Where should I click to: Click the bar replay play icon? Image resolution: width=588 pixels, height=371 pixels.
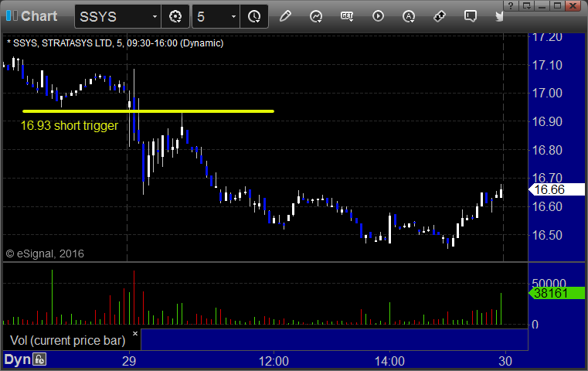pos(378,16)
